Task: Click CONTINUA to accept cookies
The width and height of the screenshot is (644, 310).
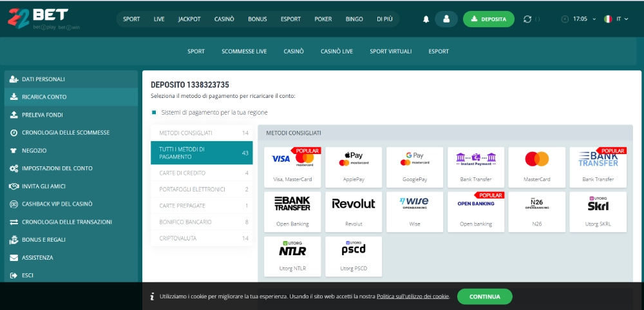Action: 485,296
